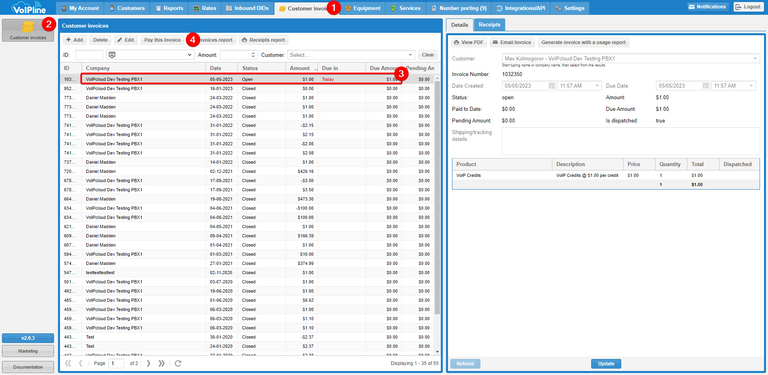Click the Update button

click(x=606, y=364)
